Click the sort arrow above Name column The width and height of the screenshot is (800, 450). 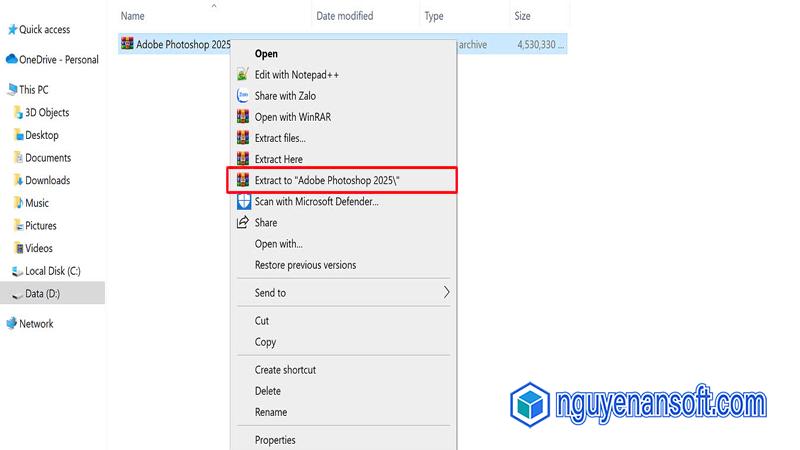click(214, 6)
